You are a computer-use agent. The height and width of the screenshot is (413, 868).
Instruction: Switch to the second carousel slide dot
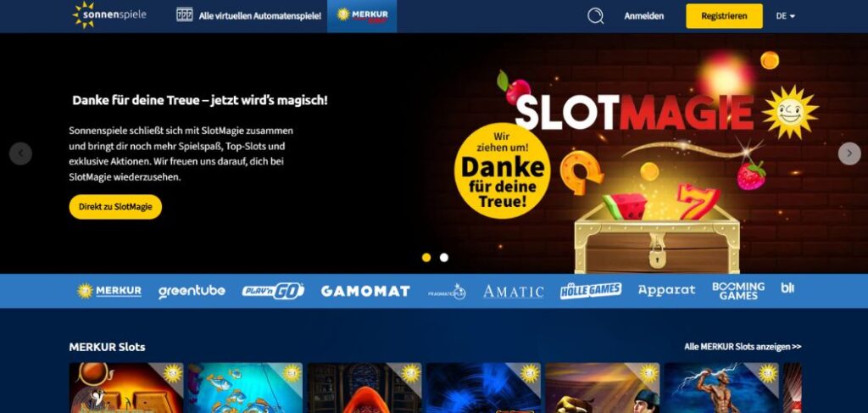444,258
